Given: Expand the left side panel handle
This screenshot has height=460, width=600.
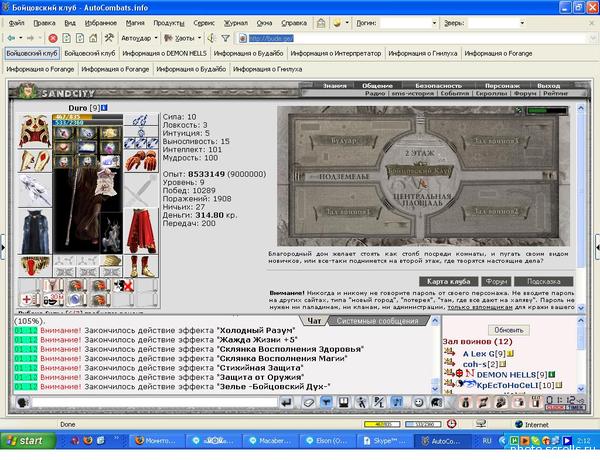Looking at the screenshot, I should click(2, 247).
